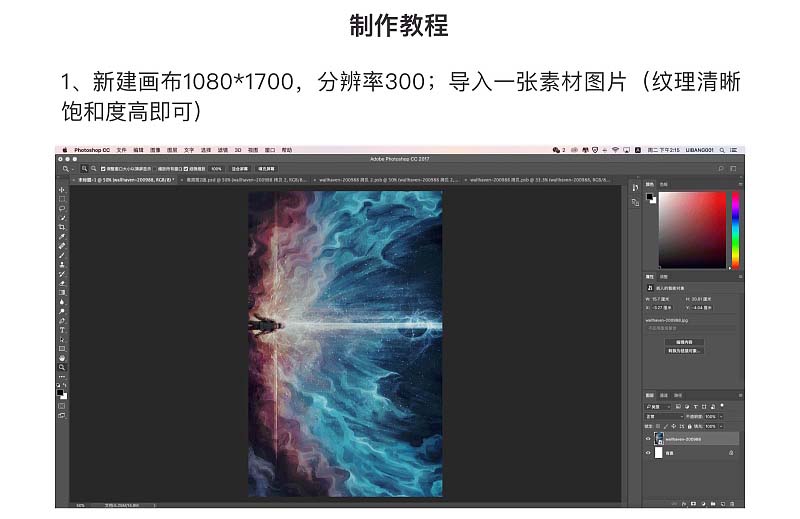Viewport: 800px width, 519px height.
Task: Click the color field picker square
Action: [x=692, y=230]
